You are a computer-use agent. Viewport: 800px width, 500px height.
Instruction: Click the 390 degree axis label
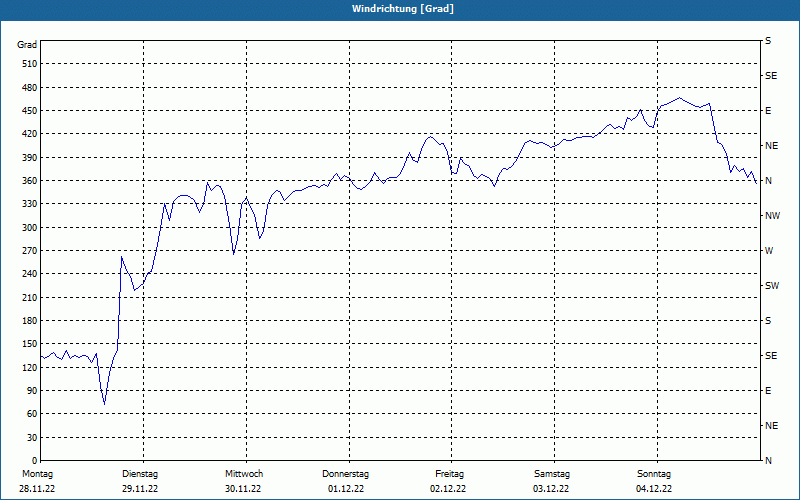[x=30, y=158]
